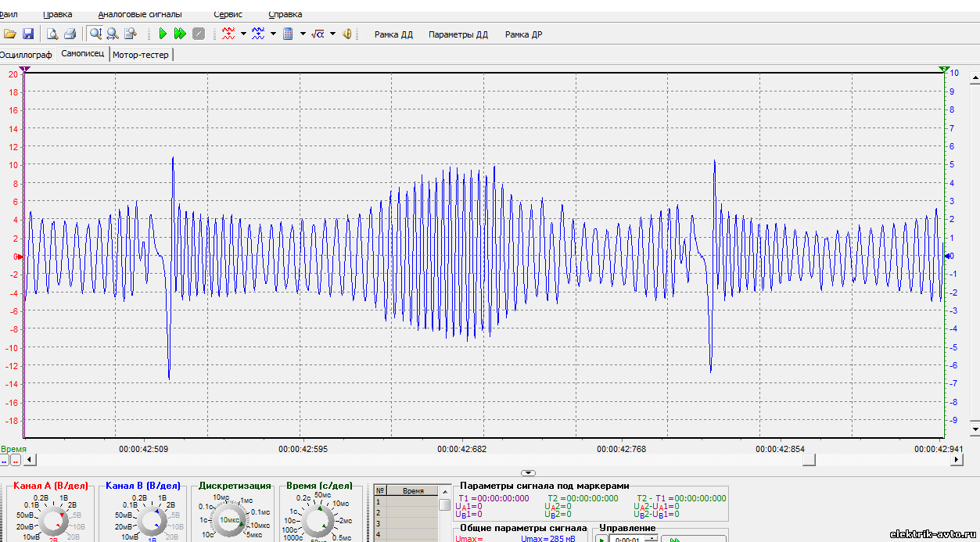This screenshot has height=542, width=980.
Task: Click the small blue dotted button below the chart
Action: 4,461
